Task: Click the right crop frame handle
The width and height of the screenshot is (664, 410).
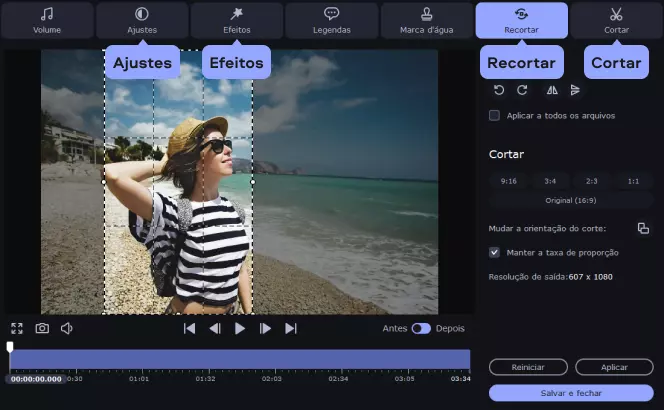Action: (x=253, y=182)
